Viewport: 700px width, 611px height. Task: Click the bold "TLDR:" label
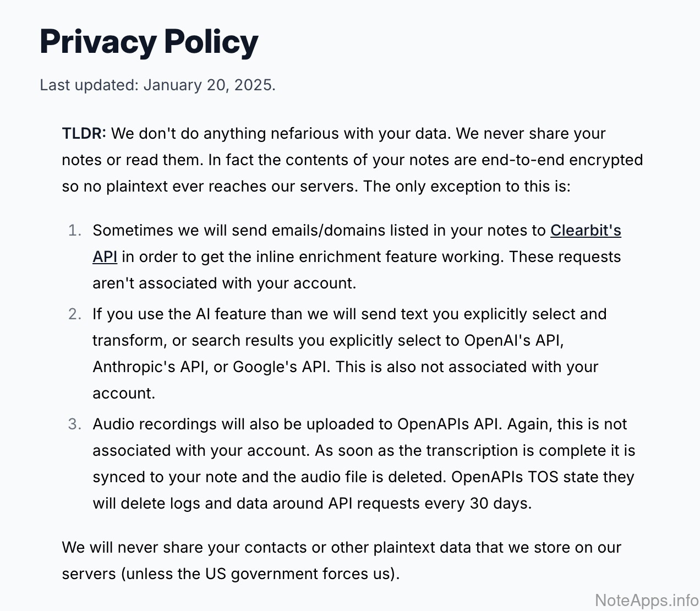click(x=84, y=133)
